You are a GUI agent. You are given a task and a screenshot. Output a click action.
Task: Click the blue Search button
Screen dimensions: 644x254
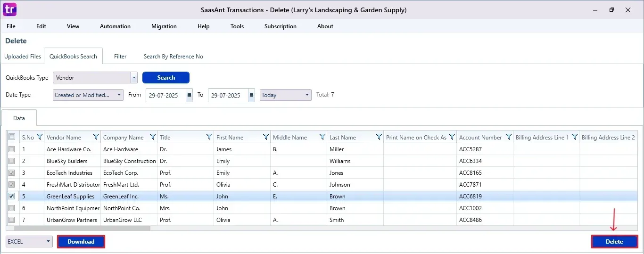click(x=166, y=78)
